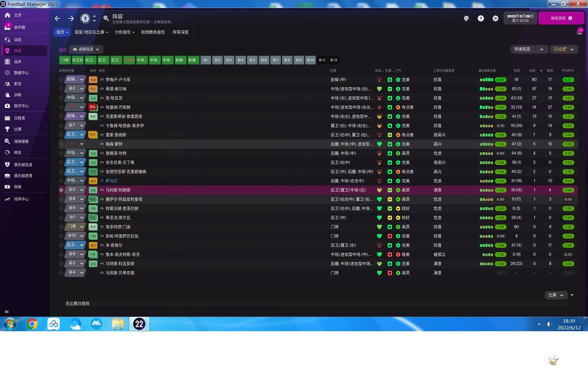Switch to the 阵容深度 tab
This screenshot has width=588, height=368.
tap(180, 32)
